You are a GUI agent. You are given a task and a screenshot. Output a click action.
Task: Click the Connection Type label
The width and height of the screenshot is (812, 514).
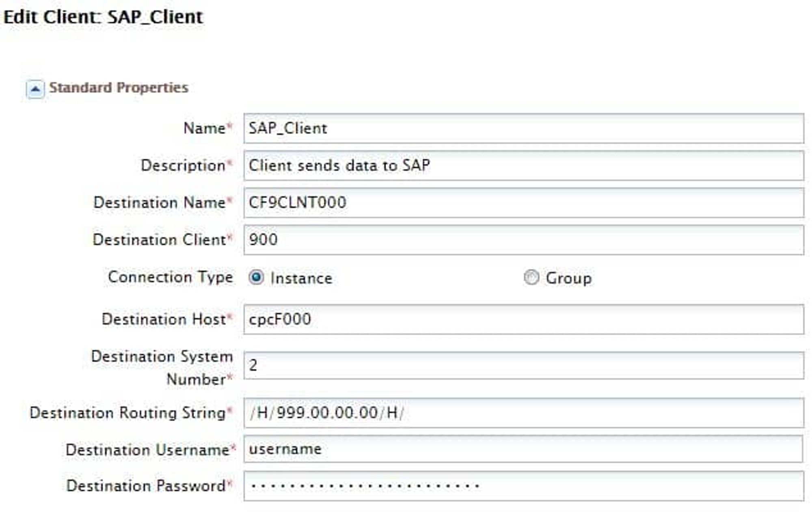(x=171, y=277)
